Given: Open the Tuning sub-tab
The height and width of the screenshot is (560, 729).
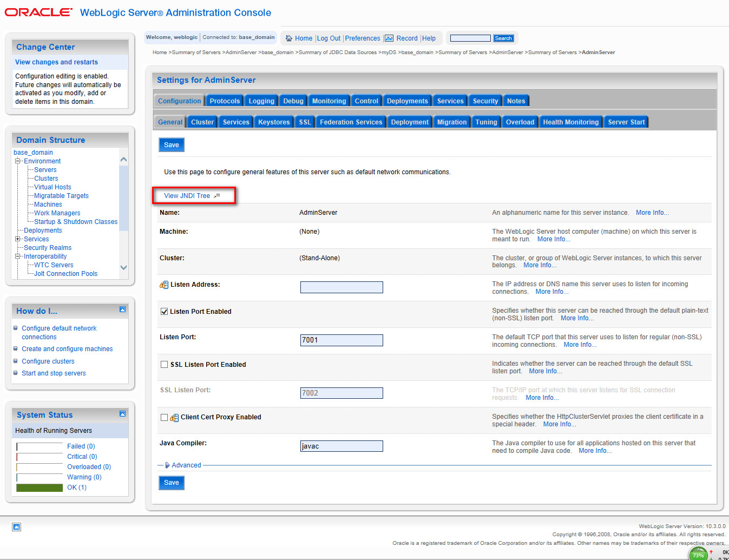Looking at the screenshot, I should pyautogui.click(x=486, y=122).
